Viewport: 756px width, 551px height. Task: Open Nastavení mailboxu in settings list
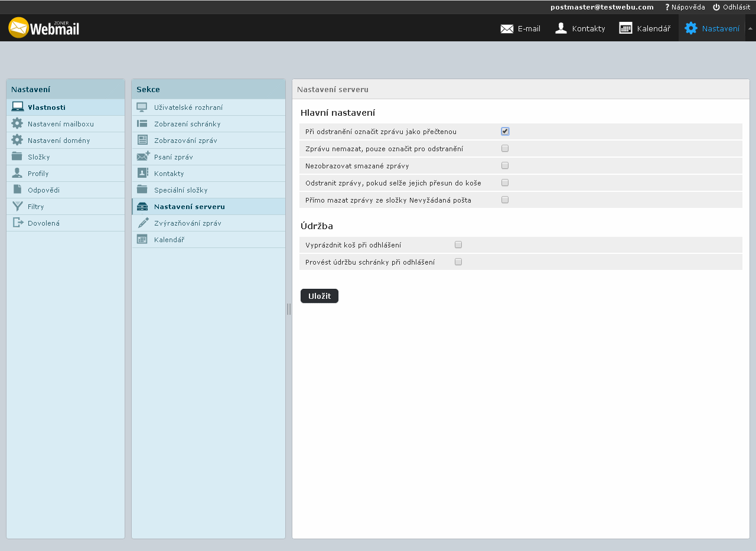click(60, 124)
